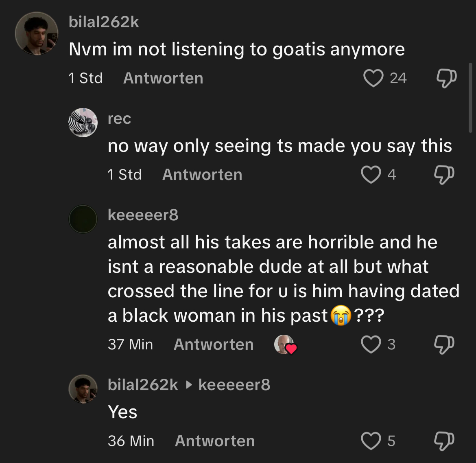
Task: Like bilal262k's "Yes" reply
Action: coord(371,441)
